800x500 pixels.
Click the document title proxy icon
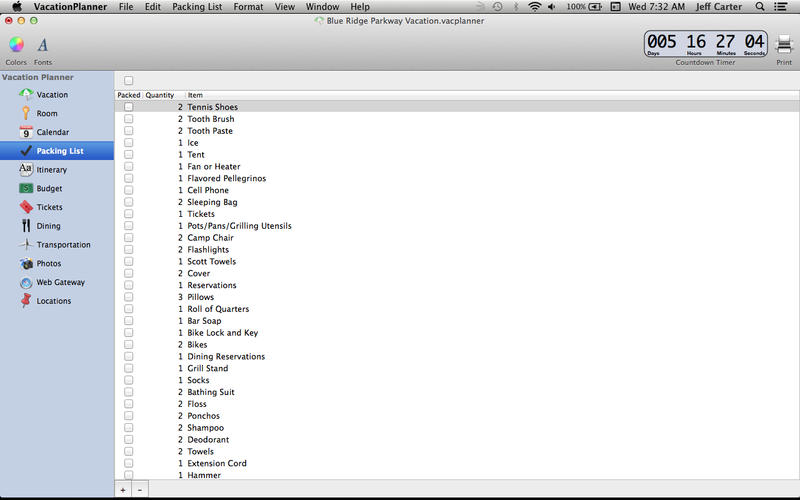pyautogui.click(x=319, y=21)
